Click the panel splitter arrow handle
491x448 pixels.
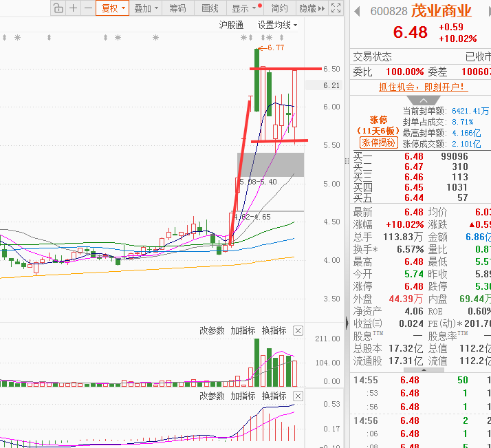[x=347, y=323]
